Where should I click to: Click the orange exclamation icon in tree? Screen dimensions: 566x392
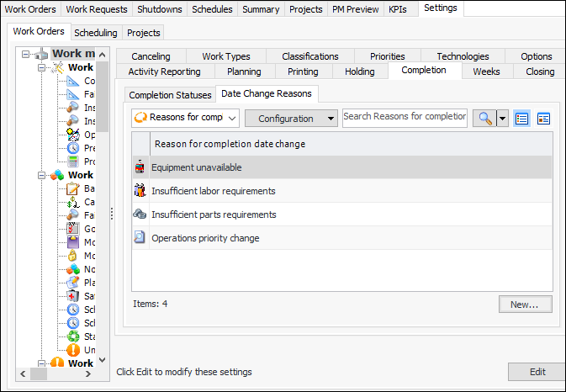(x=73, y=349)
